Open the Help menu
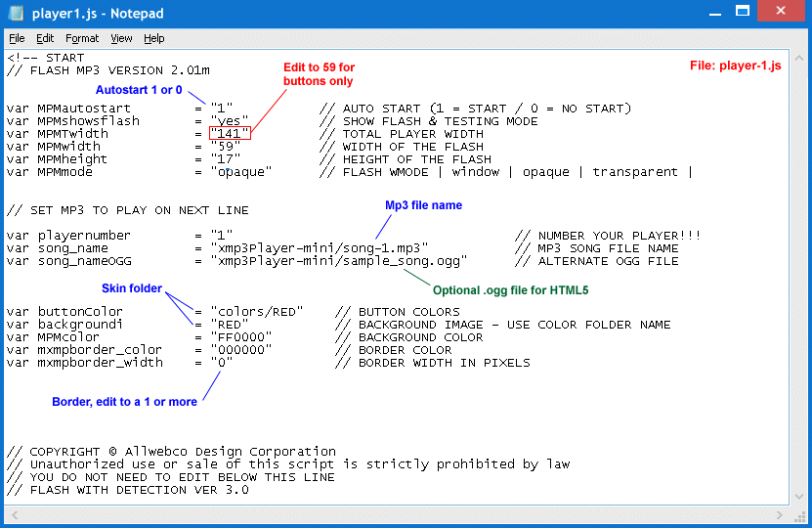Viewport: 812px width, 528px height. tap(154, 38)
